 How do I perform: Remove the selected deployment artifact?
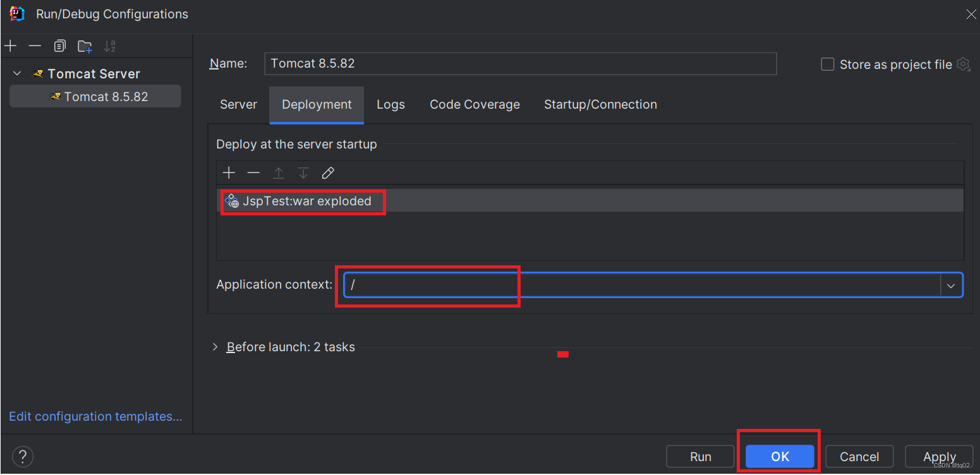point(253,173)
